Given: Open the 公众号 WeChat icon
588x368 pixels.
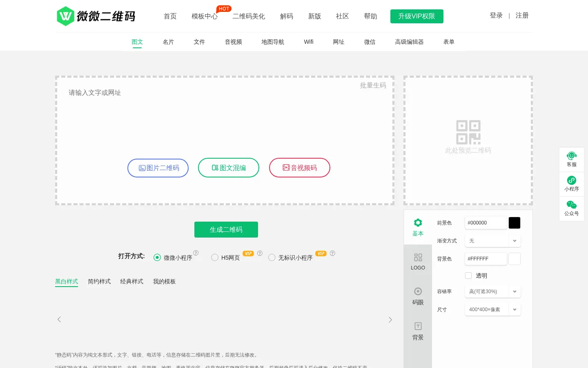Looking at the screenshot, I should tap(572, 209).
